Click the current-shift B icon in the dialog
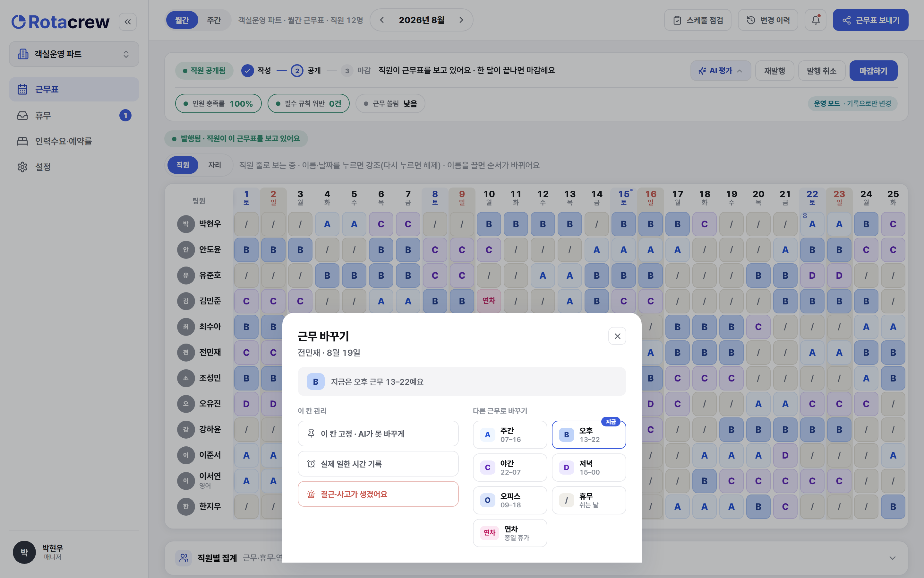This screenshot has width=924, height=578. point(315,381)
